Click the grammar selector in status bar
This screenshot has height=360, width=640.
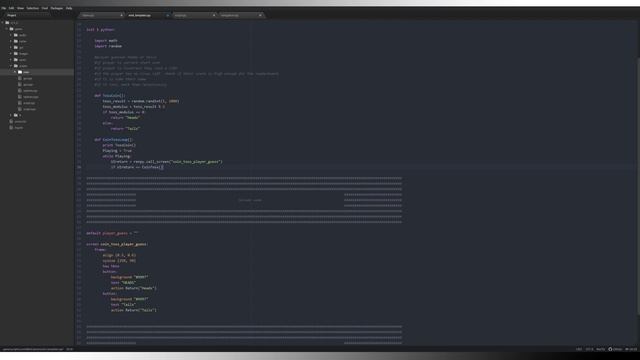click(600, 349)
